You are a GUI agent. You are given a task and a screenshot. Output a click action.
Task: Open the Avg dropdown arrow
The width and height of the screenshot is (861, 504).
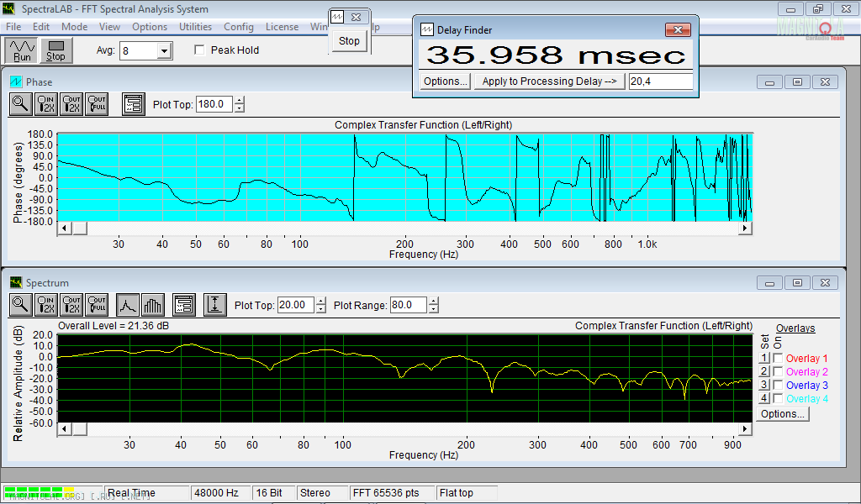click(x=164, y=51)
